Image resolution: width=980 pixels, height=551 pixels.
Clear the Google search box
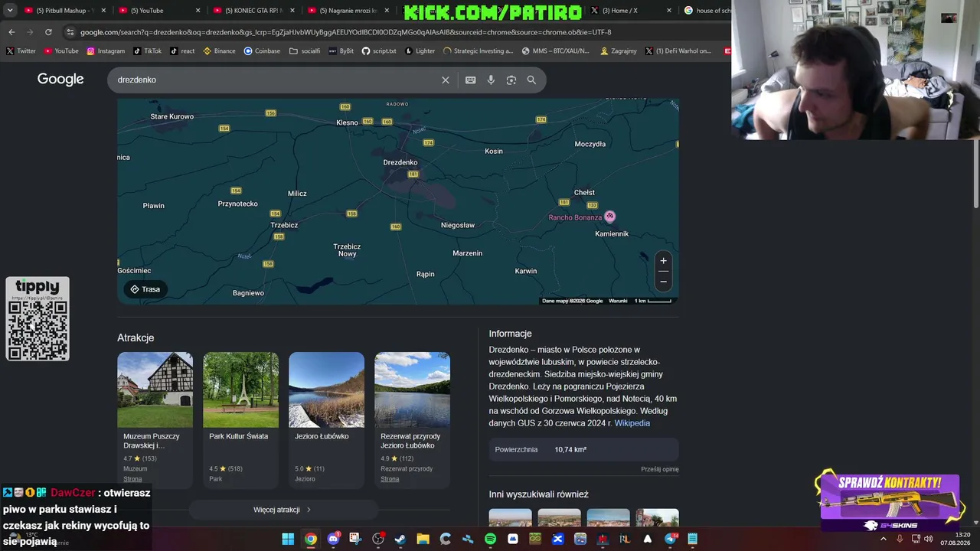[x=446, y=80]
